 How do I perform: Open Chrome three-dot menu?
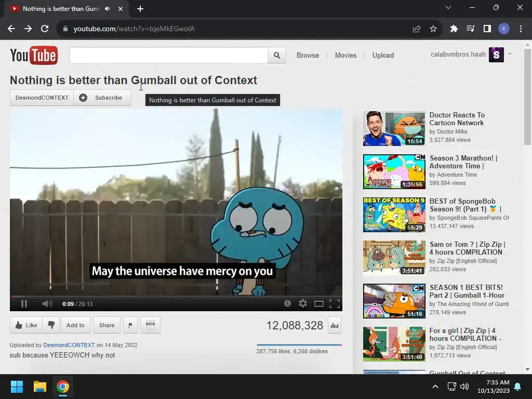click(521, 29)
